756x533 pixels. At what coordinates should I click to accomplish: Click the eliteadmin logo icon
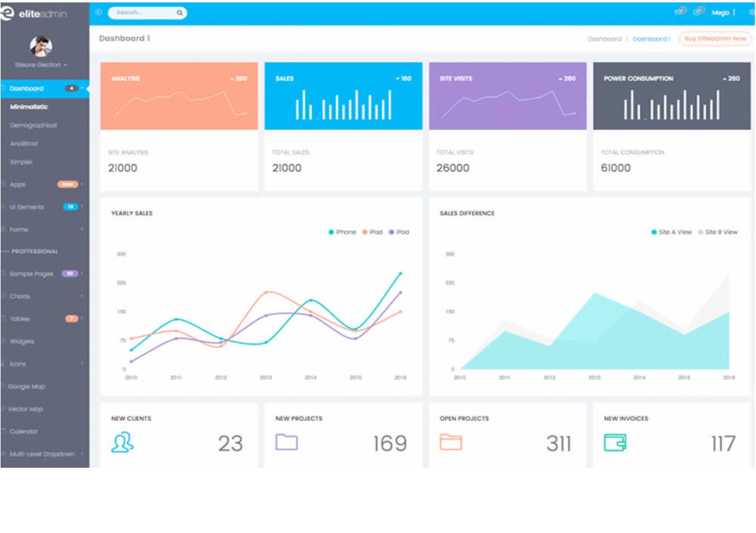[x=7, y=13]
